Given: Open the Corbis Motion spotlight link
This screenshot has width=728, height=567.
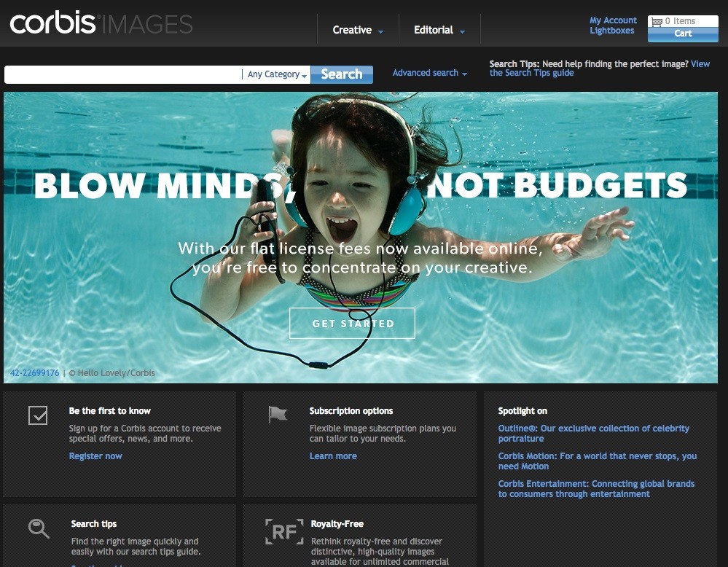Looking at the screenshot, I should (597, 461).
